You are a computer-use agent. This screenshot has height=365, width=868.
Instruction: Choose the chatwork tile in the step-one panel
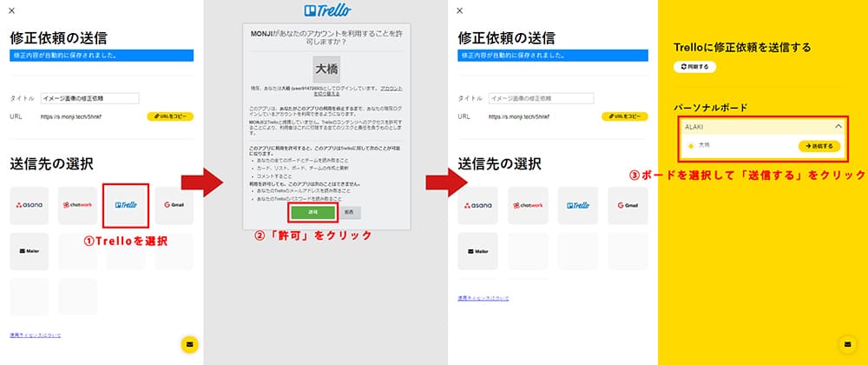[77, 205]
